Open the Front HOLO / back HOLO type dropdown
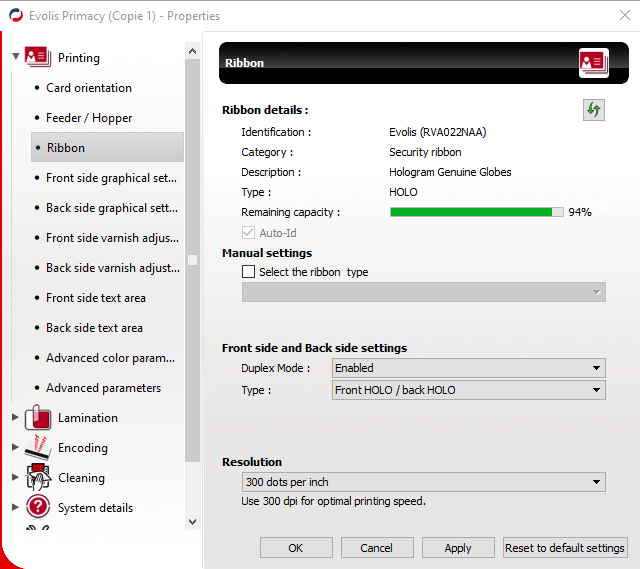This screenshot has height=569, width=640. (469, 390)
